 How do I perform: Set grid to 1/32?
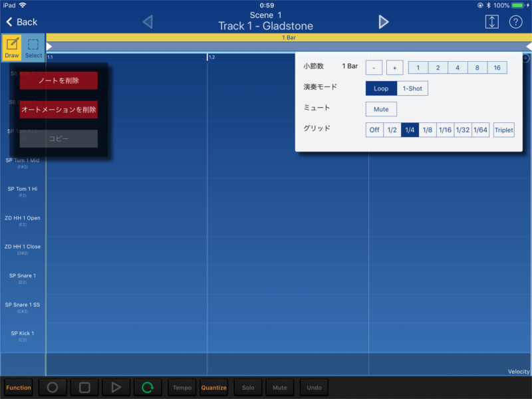click(463, 130)
